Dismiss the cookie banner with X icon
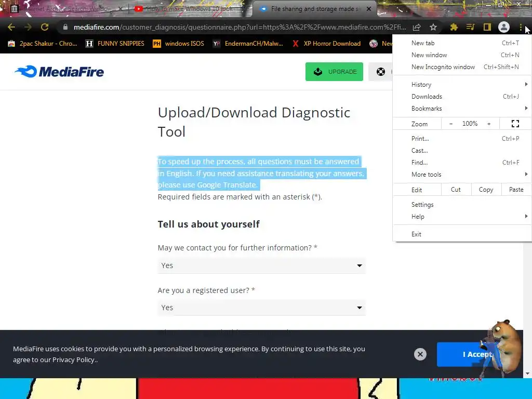Viewport: 532px width, 399px height. click(x=420, y=354)
